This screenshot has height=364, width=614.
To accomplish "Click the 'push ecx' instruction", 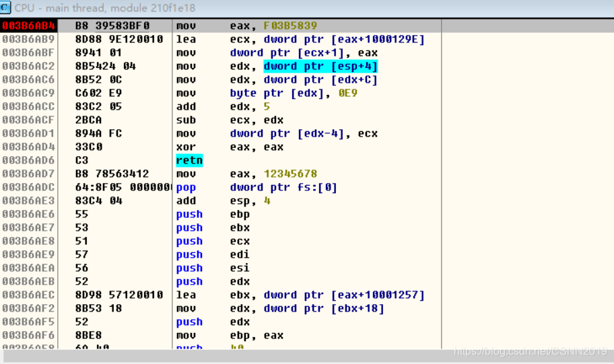I will pyautogui.click(x=213, y=241).
